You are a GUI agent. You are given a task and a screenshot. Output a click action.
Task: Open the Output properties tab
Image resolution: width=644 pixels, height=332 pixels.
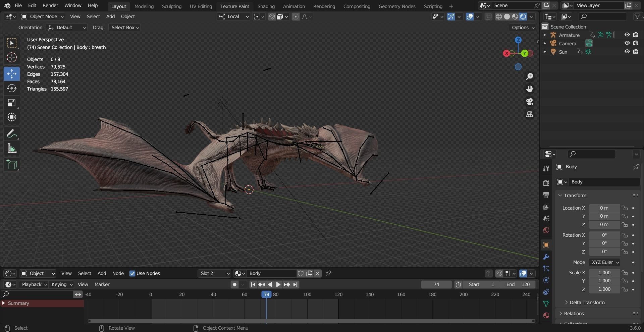(546, 195)
